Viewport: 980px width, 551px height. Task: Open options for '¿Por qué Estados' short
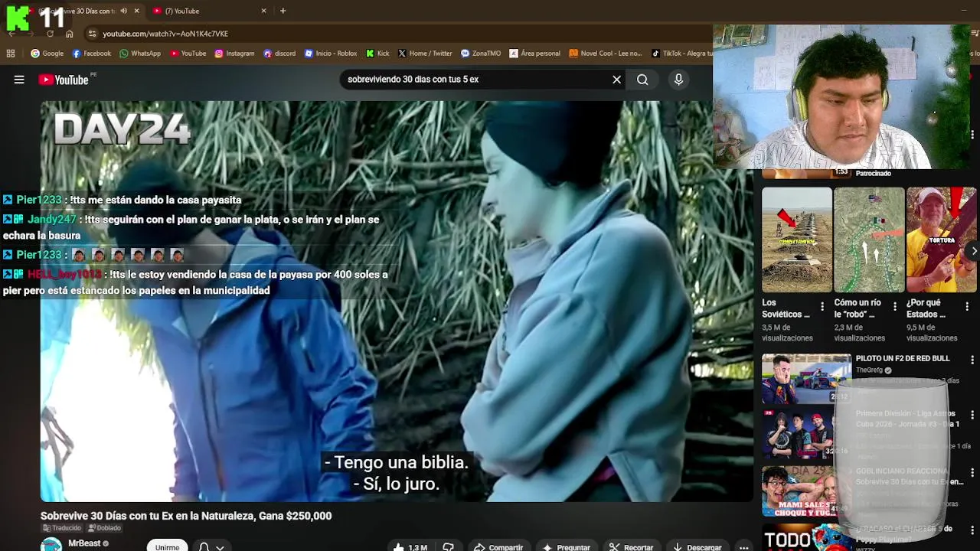(967, 306)
